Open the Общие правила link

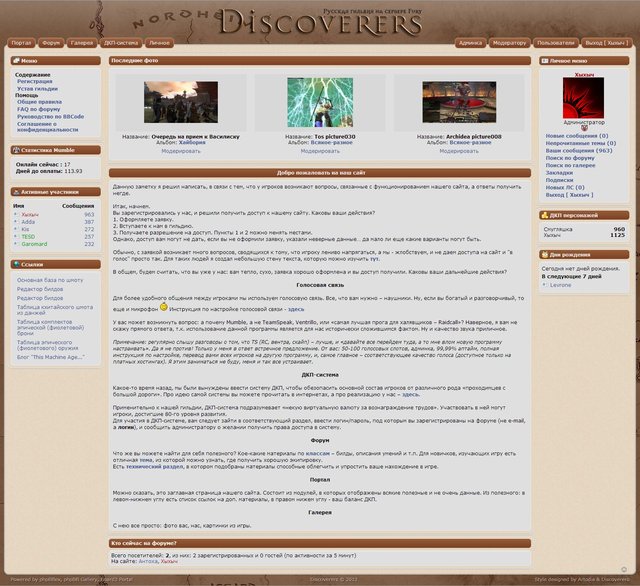(39, 102)
